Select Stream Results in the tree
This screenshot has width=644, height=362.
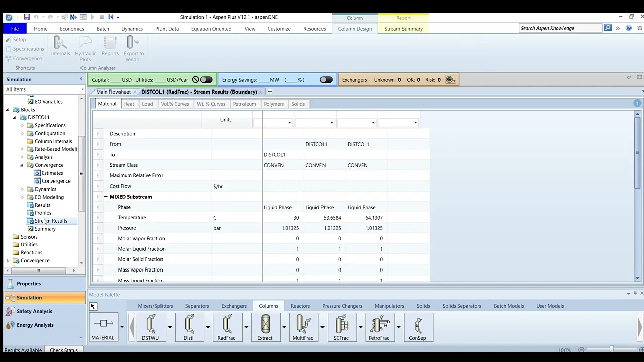click(51, 221)
